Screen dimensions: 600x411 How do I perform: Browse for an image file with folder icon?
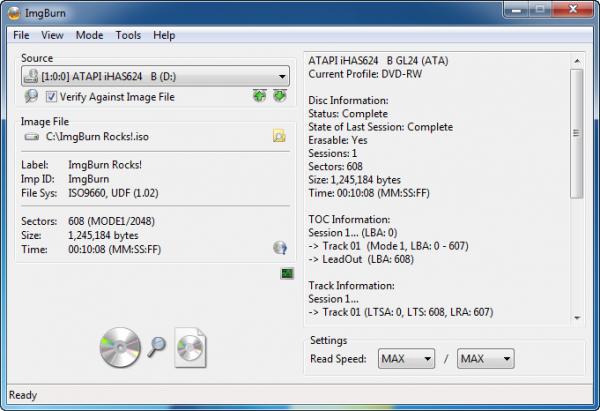(279, 136)
